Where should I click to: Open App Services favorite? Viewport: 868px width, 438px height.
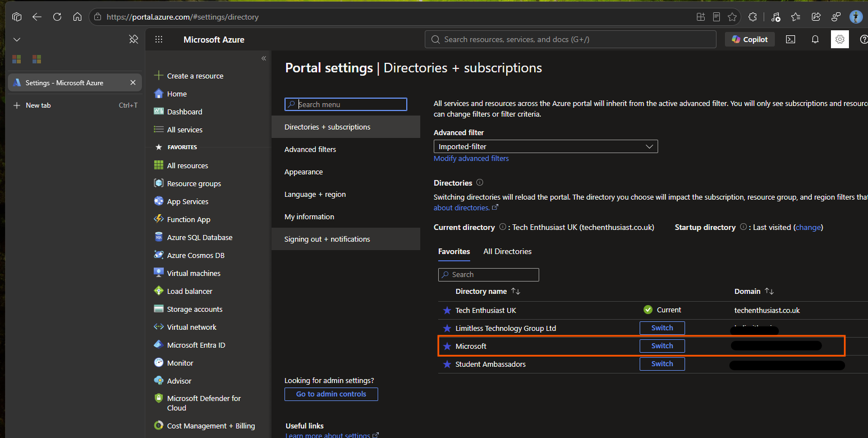click(181, 201)
